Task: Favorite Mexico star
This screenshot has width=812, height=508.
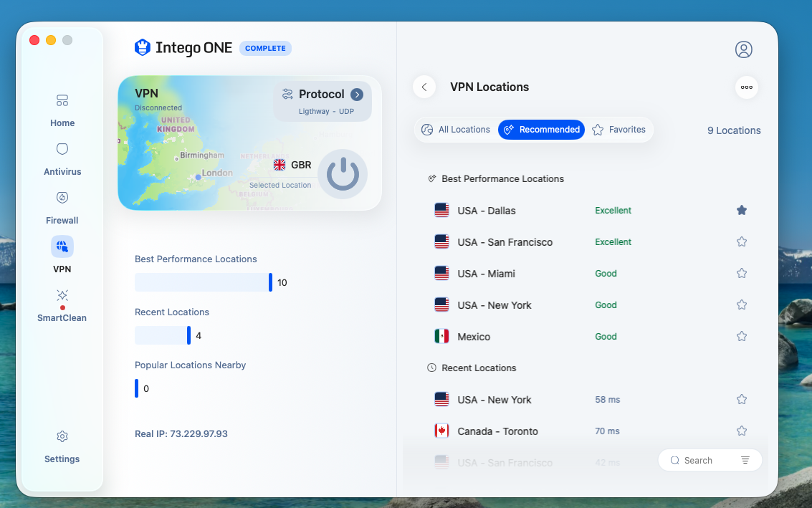Action: coord(742,337)
